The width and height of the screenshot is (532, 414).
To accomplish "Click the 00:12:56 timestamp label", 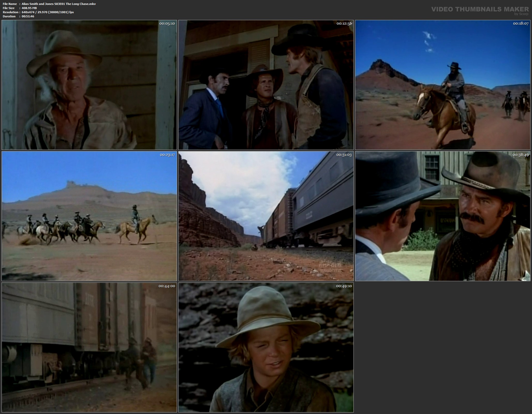I will tap(344, 23).
